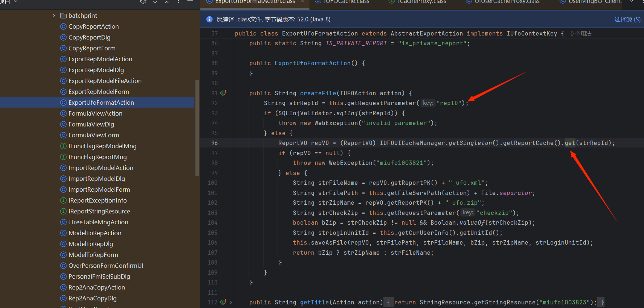Click getCurUserInfo() on line 105
The width and height of the screenshot is (644, 308).
427,233
